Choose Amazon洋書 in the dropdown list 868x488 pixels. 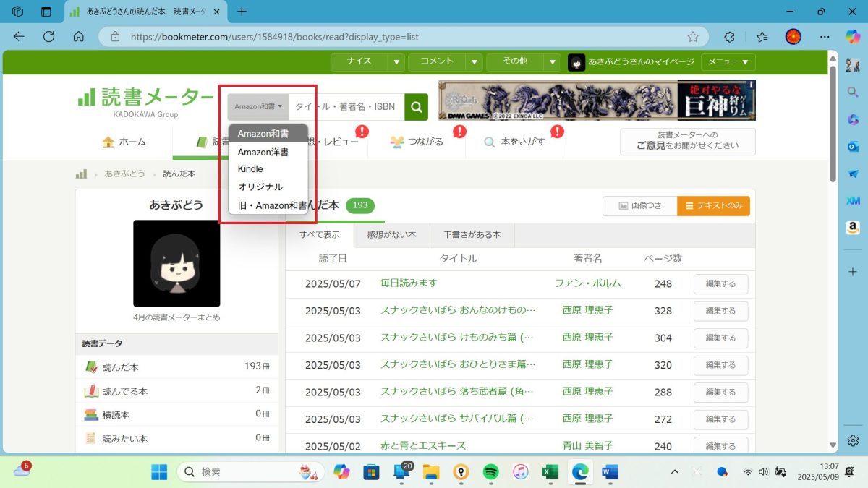[x=263, y=152]
